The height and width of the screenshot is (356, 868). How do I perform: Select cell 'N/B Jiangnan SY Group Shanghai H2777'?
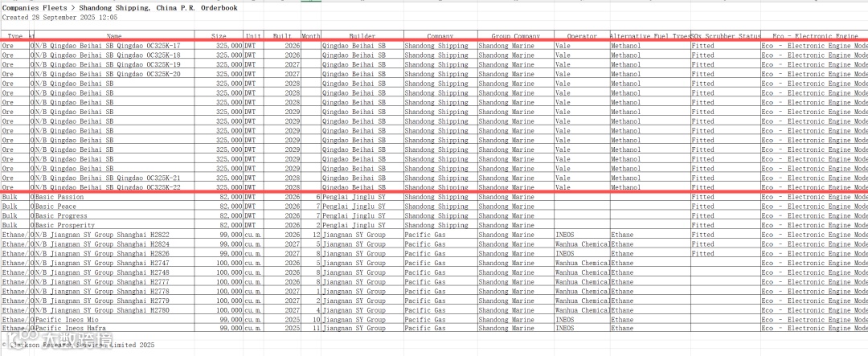pos(114,282)
